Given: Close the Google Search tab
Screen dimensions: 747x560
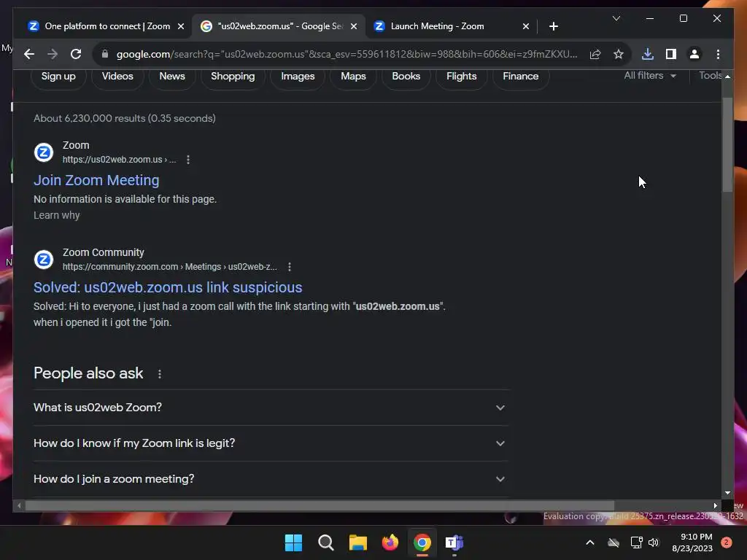Looking at the screenshot, I should pyautogui.click(x=354, y=26).
